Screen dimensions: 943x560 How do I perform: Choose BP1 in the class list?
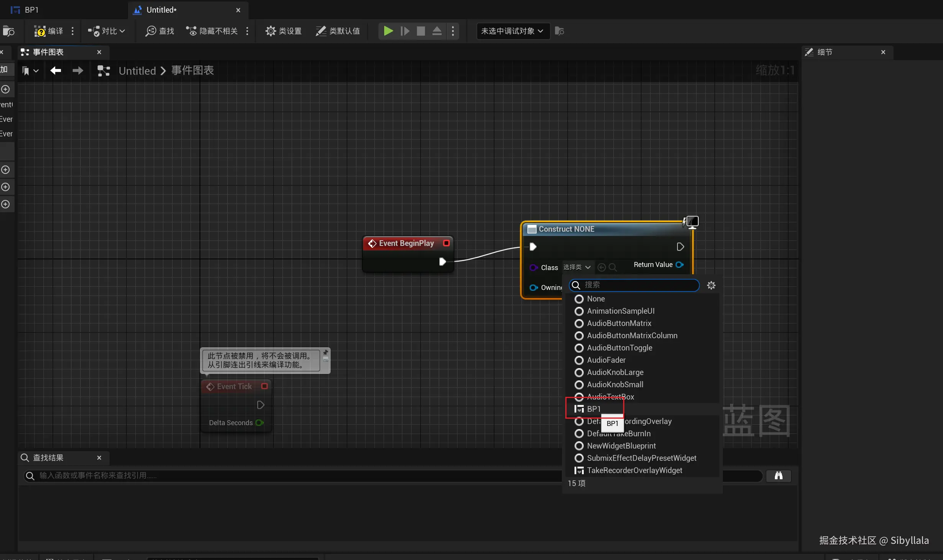pyautogui.click(x=593, y=409)
